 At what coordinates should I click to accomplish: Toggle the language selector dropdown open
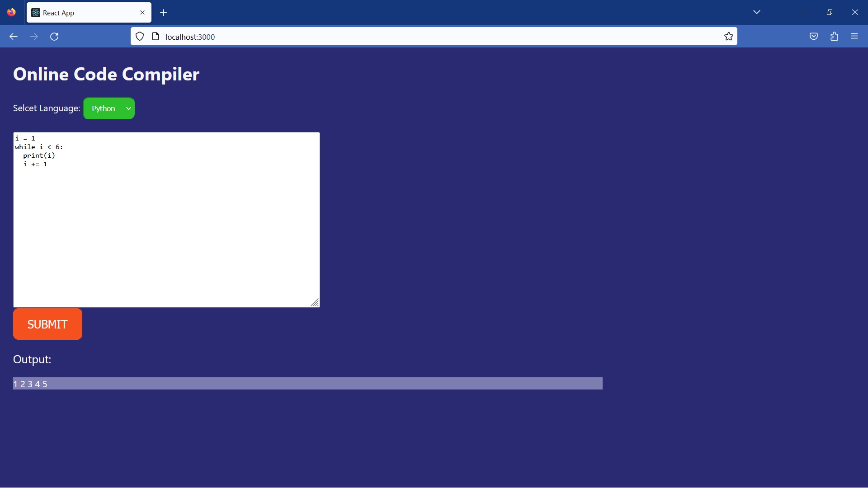pyautogui.click(x=109, y=108)
